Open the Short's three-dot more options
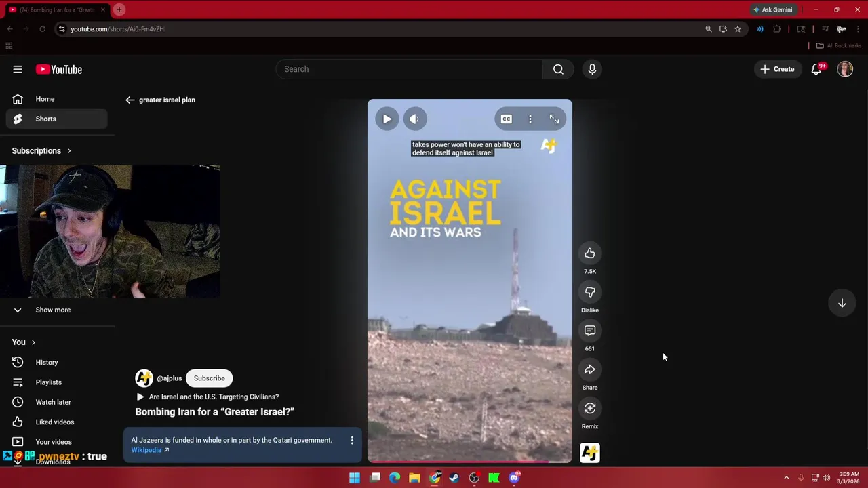The image size is (868, 488). coord(530,119)
